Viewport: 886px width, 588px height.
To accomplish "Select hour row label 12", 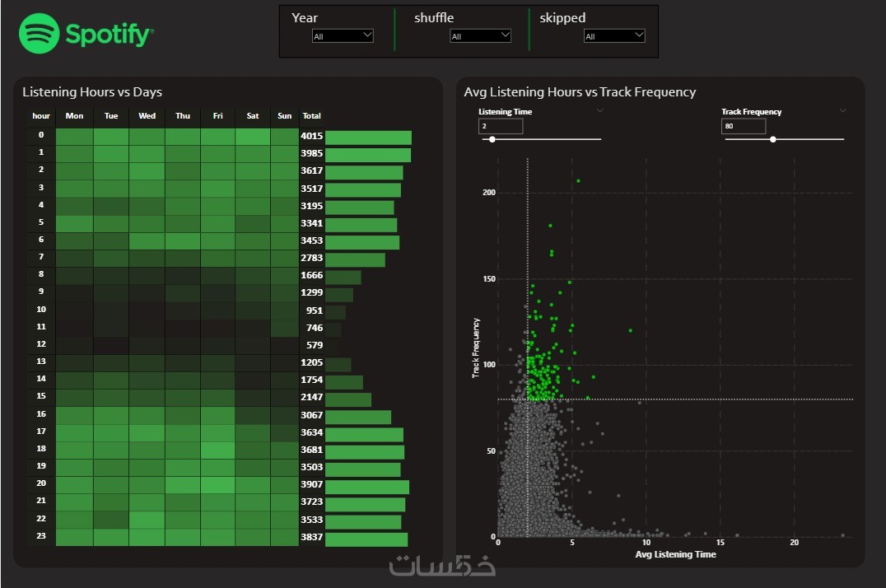I will pyautogui.click(x=41, y=343).
